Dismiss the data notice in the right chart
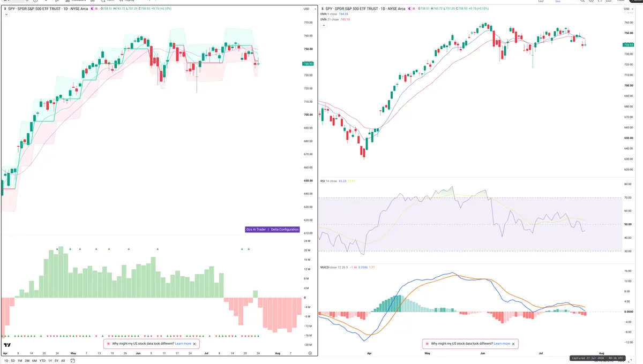Screen dimensions: 643x364 513,344
